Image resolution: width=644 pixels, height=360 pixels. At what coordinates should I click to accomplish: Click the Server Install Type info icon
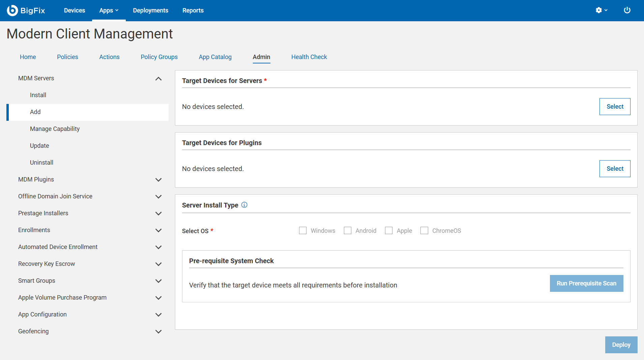[244, 205]
